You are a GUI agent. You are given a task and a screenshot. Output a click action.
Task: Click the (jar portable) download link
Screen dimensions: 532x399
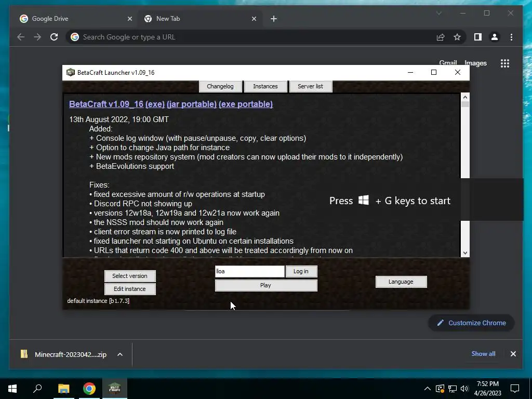[x=192, y=104]
